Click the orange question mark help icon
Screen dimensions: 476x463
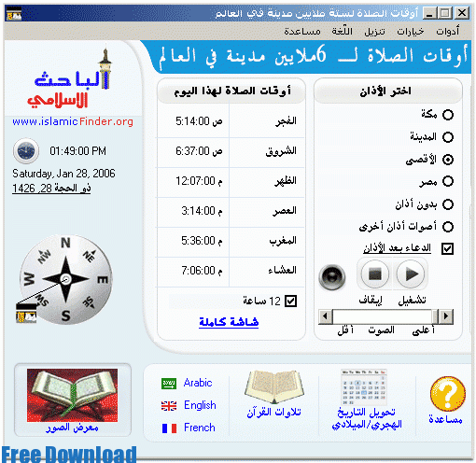point(447,394)
